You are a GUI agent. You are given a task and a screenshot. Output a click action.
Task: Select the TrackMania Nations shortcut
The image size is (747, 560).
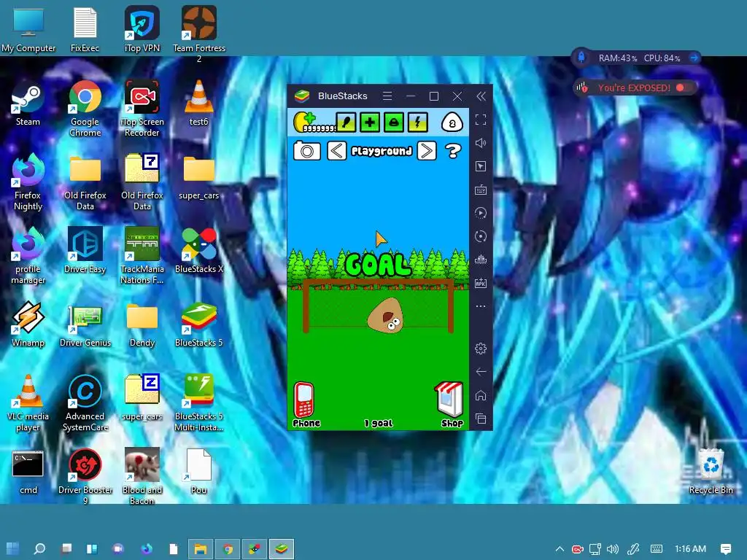coord(142,256)
